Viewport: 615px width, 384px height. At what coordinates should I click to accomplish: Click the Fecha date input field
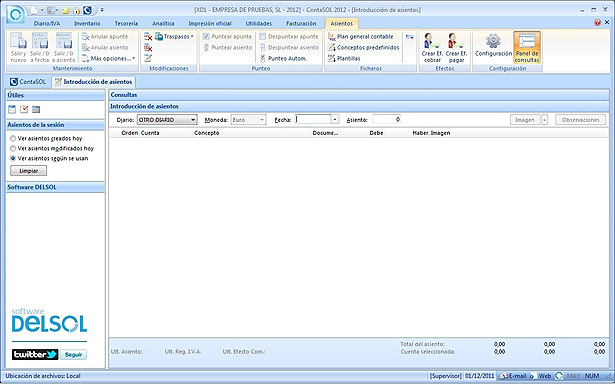pos(313,119)
